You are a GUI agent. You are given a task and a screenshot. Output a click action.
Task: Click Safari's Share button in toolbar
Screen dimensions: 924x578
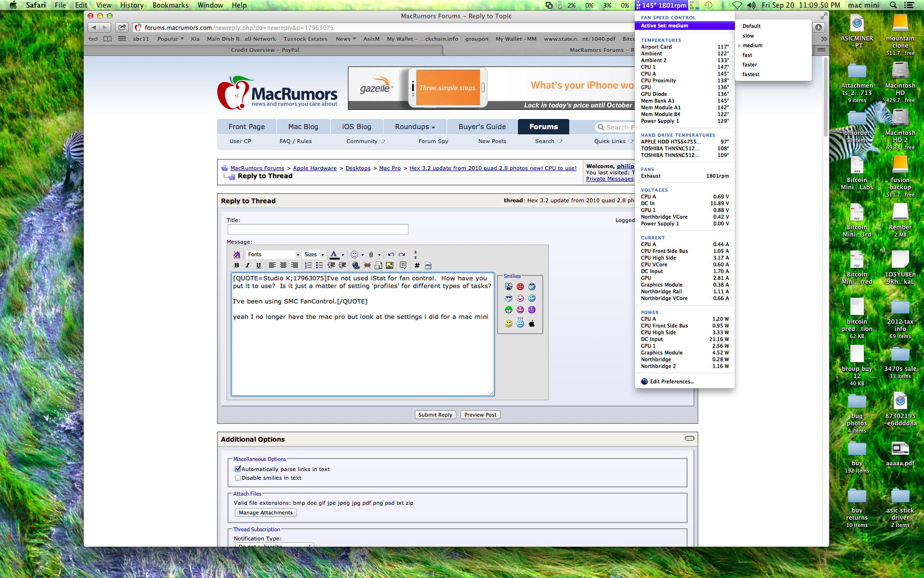coord(122,27)
